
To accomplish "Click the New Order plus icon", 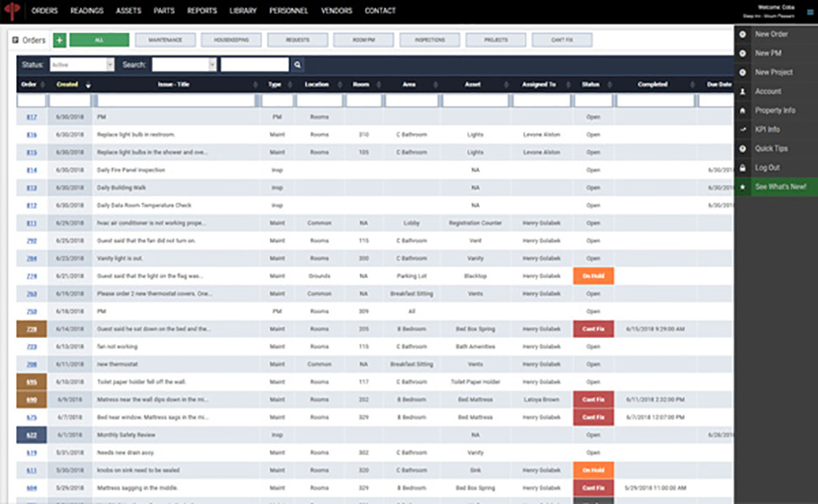I will (742, 34).
